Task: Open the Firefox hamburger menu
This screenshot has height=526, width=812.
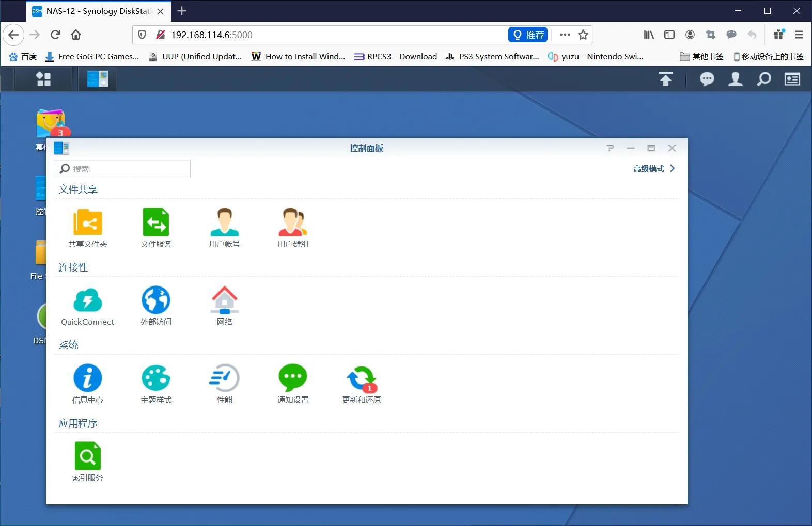Action: (x=799, y=35)
